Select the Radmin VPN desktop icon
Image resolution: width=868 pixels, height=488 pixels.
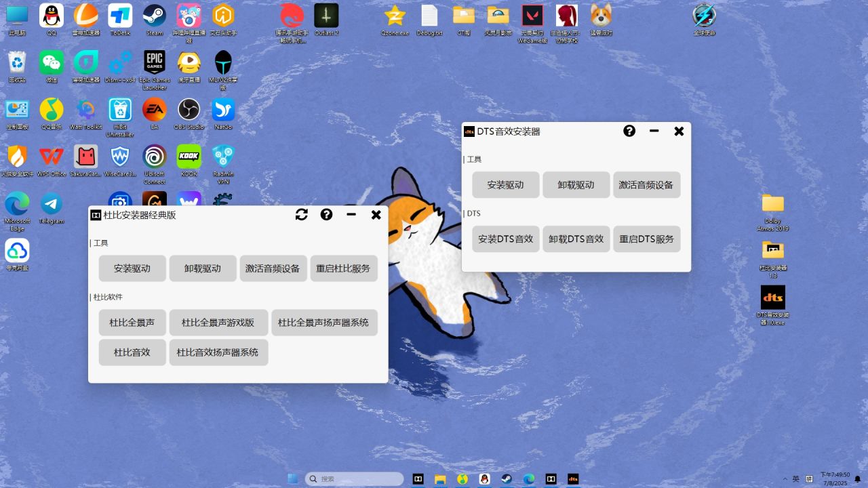click(x=223, y=164)
